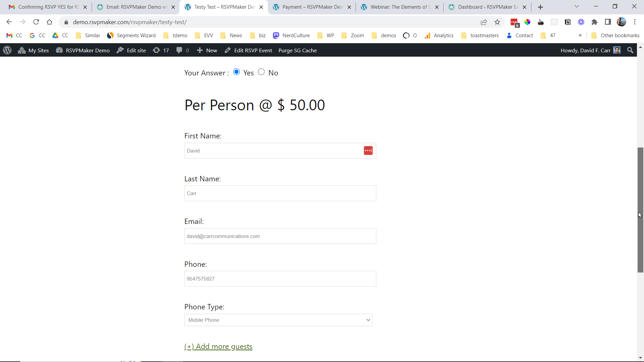Click inside the Email input field
Screen dimensions: 644x362
coord(280,236)
